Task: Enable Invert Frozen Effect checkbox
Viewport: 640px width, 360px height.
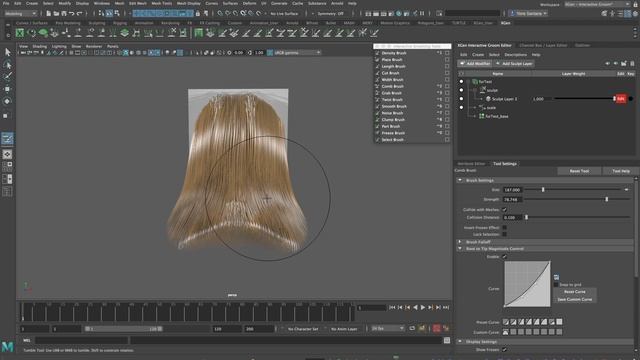Action: 504,227
